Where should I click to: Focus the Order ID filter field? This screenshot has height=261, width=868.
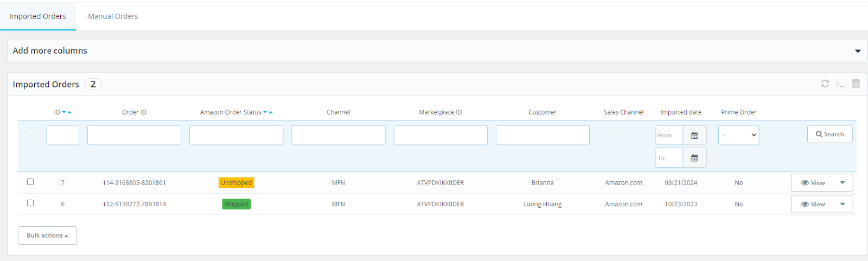[x=134, y=135]
